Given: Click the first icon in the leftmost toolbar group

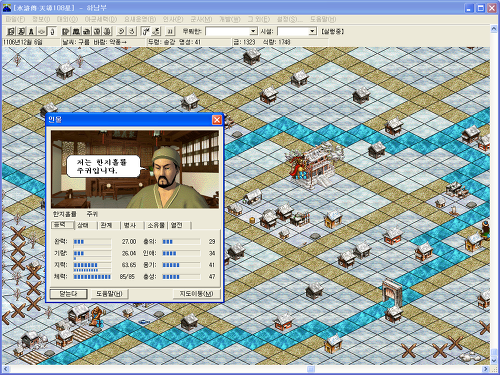Looking at the screenshot, I should click(x=11, y=31).
